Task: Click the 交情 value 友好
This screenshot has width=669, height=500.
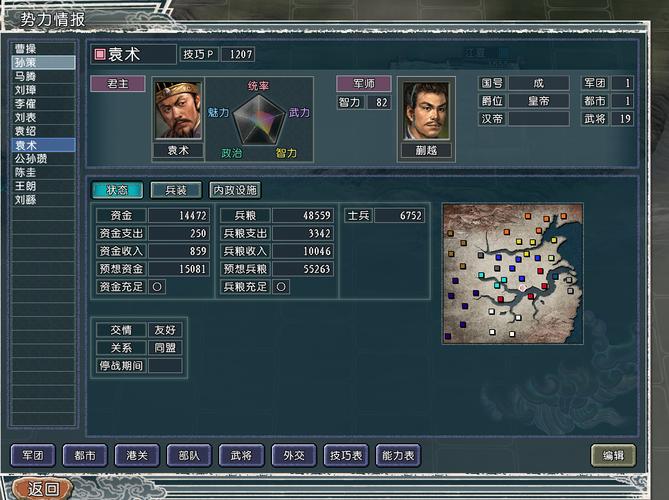Action: [x=165, y=330]
